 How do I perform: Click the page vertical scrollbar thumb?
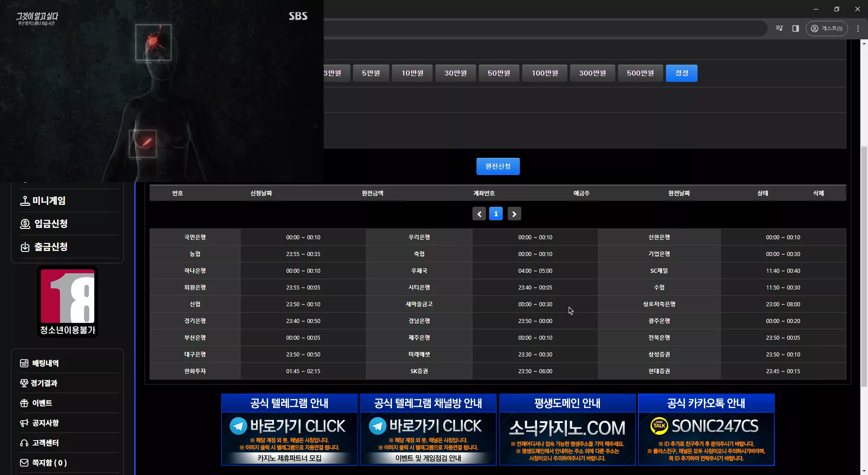[864, 266]
